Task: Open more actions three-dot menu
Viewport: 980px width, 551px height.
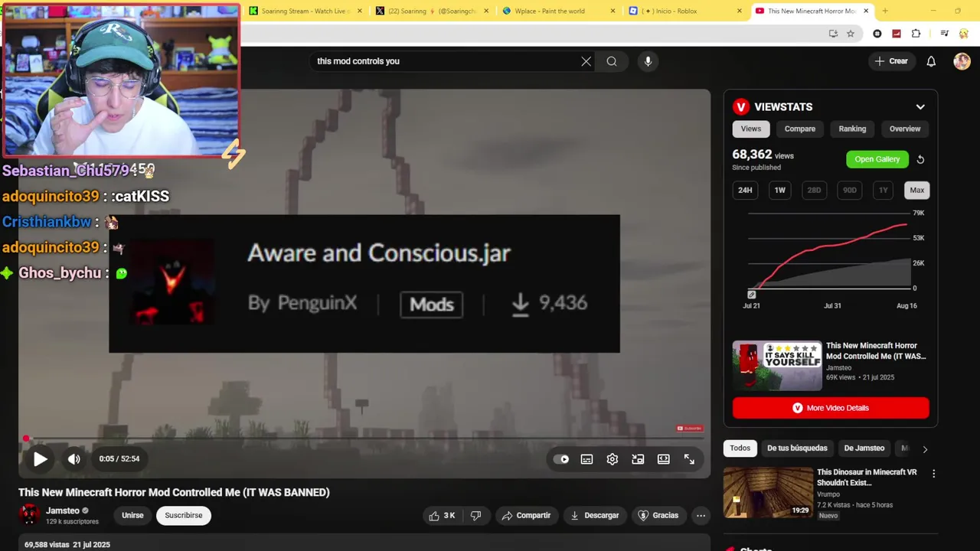Action: [701, 516]
